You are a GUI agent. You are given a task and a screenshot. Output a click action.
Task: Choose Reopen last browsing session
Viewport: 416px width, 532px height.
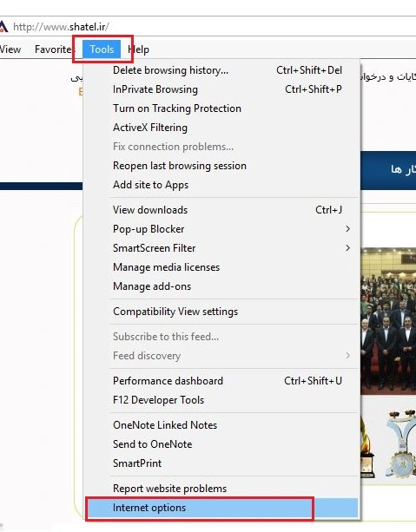coord(221,166)
